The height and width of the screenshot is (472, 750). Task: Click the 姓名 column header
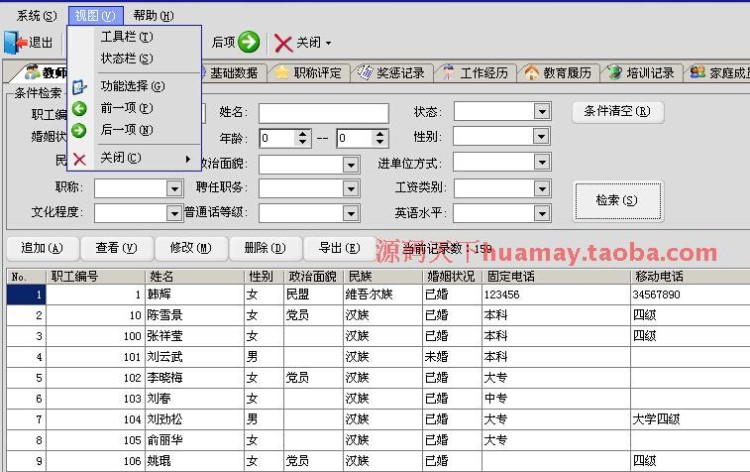(x=195, y=276)
